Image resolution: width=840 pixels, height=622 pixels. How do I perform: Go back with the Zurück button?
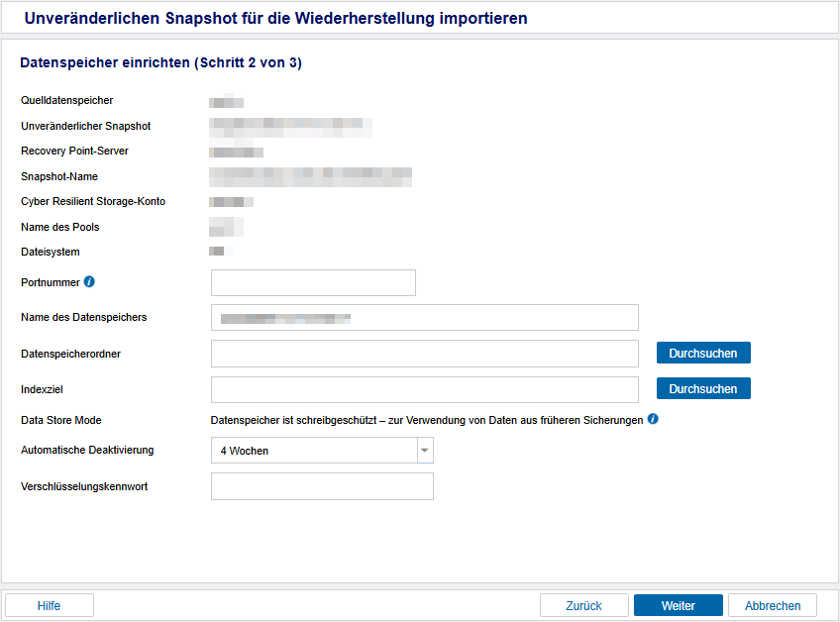click(x=583, y=605)
